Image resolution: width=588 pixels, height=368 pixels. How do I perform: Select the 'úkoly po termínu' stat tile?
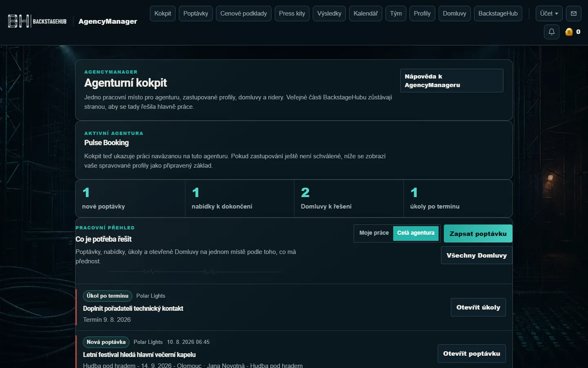[458, 199]
